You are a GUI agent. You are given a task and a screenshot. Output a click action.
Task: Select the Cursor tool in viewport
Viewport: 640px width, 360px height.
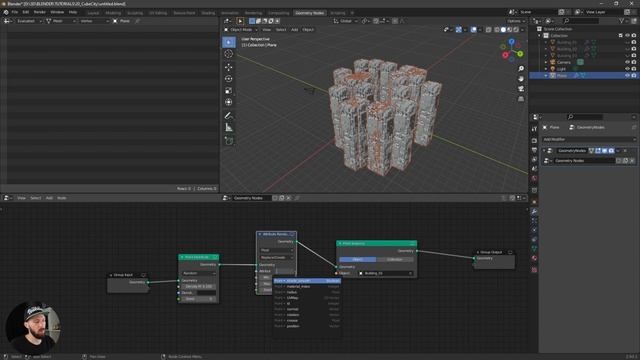[229, 54]
